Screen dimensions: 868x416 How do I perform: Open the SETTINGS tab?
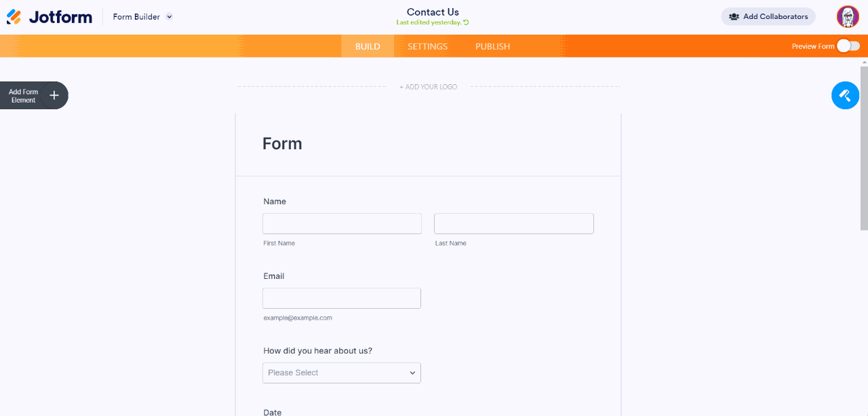tap(427, 46)
